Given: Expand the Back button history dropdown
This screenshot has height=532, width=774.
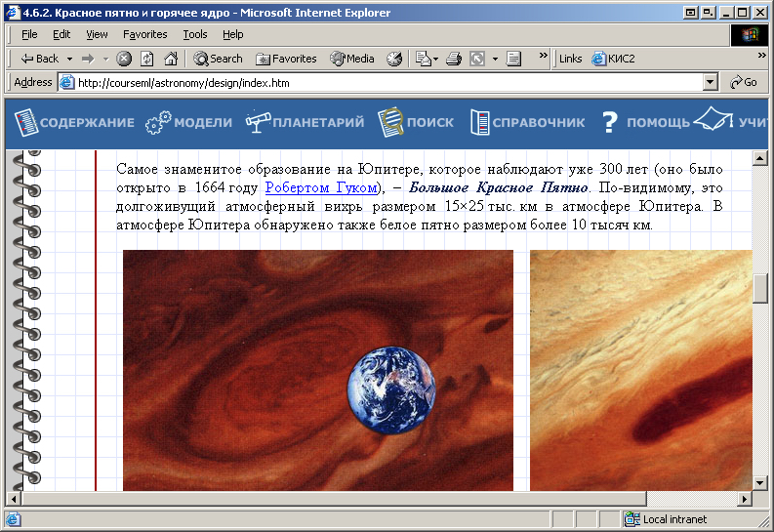Looking at the screenshot, I should pos(70,59).
